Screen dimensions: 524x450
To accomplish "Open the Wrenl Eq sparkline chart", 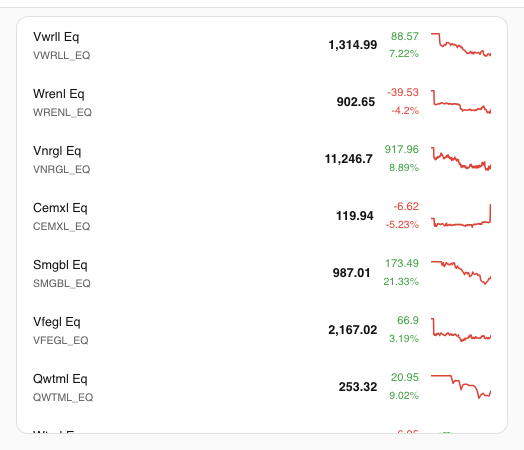I will 461,102.
